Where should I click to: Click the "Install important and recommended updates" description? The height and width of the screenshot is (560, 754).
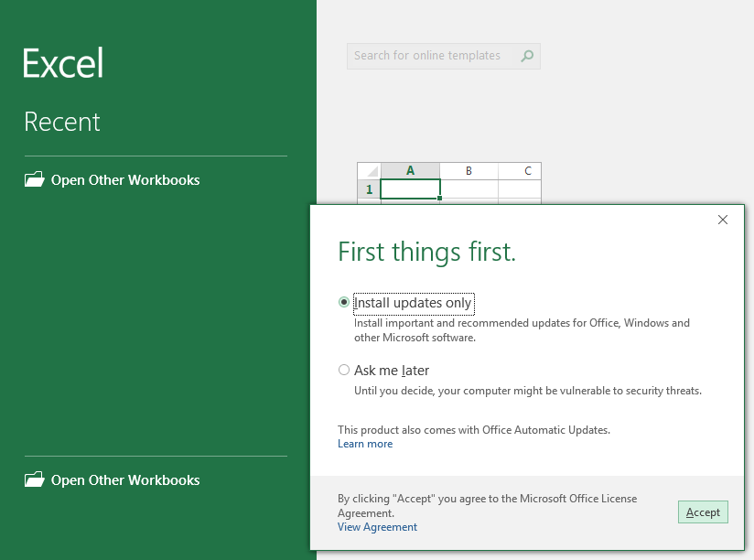click(x=522, y=330)
